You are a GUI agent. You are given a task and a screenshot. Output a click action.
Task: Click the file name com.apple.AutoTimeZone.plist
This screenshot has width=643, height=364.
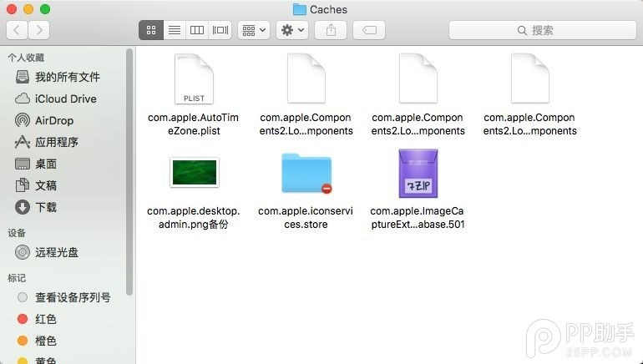pyautogui.click(x=194, y=124)
